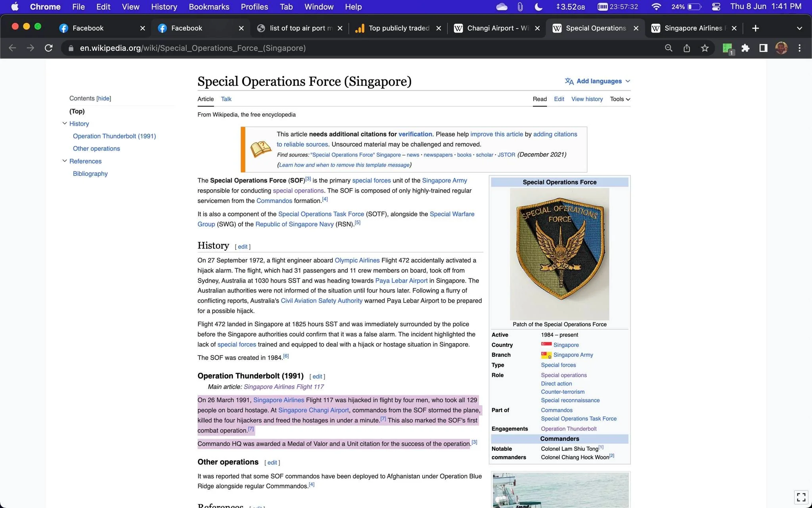This screenshot has height=508, width=812.
Task: Click the zoom magnifier icon in address bar
Action: pyautogui.click(x=668, y=48)
